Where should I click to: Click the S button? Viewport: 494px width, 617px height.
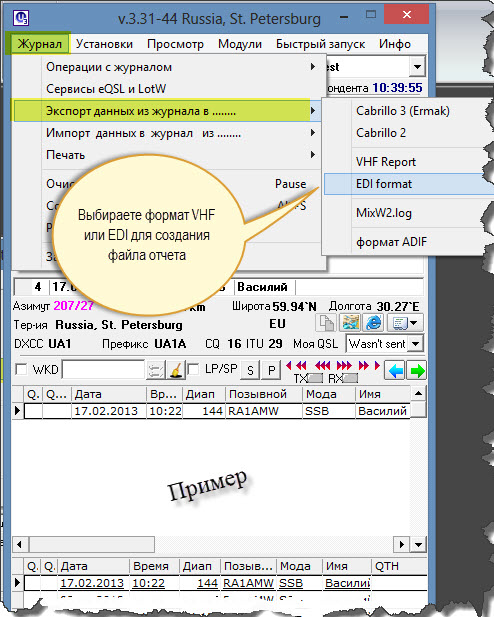tap(250, 370)
